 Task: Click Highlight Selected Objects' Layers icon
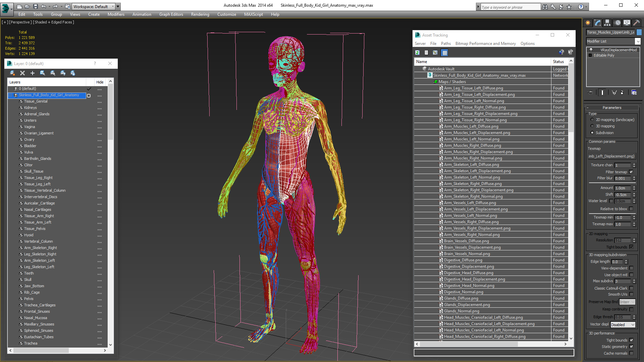pos(53,73)
